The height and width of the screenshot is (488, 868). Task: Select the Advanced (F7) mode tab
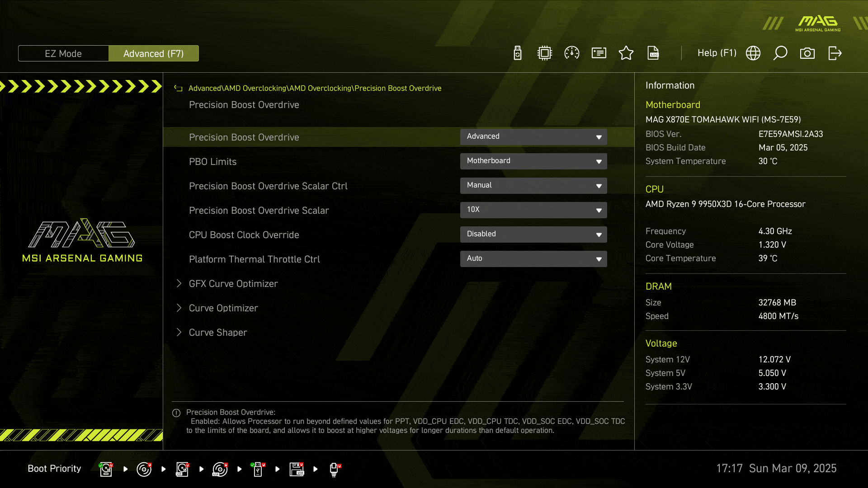(x=154, y=53)
